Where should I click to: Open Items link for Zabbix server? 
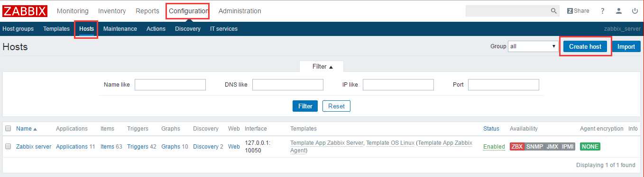point(107,147)
